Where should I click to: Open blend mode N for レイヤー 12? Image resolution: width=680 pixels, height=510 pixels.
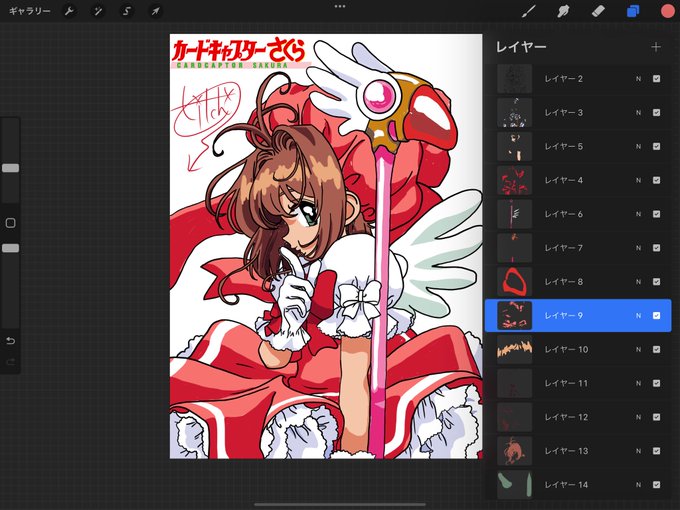(638, 417)
